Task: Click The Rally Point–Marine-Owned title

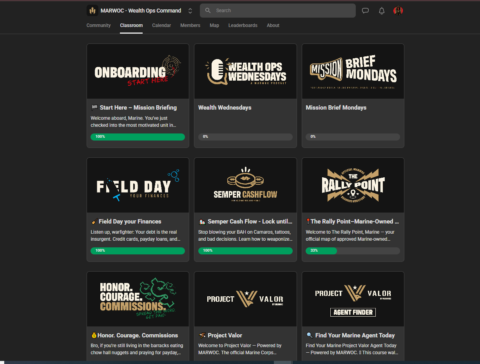Action: coord(355,222)
